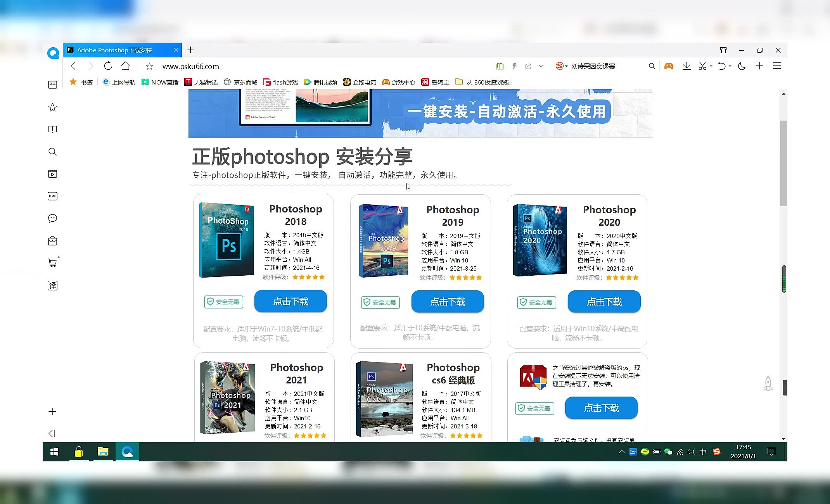This screenshot has height=504, width=830.
Task: Click the lightning speed mode icon
Action: 514,66
